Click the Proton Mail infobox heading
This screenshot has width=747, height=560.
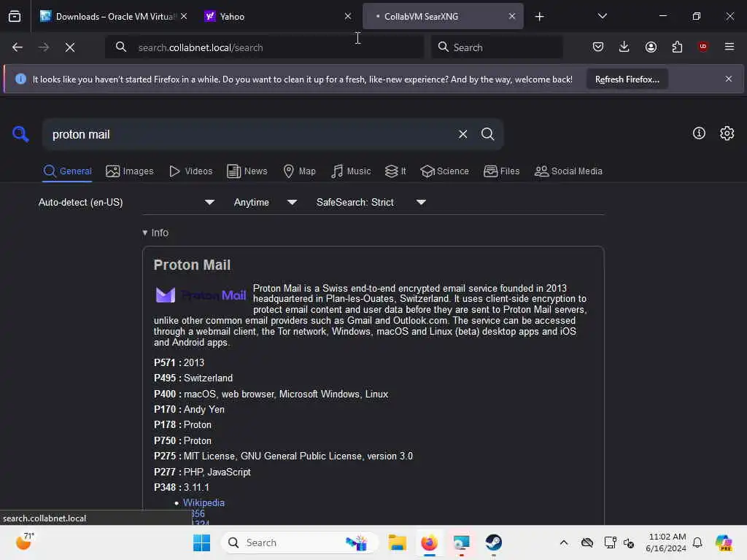(x=192, y=265)
